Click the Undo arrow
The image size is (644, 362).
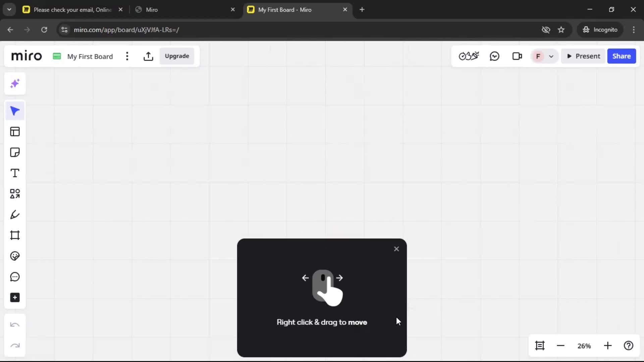(x=15, y=325)
